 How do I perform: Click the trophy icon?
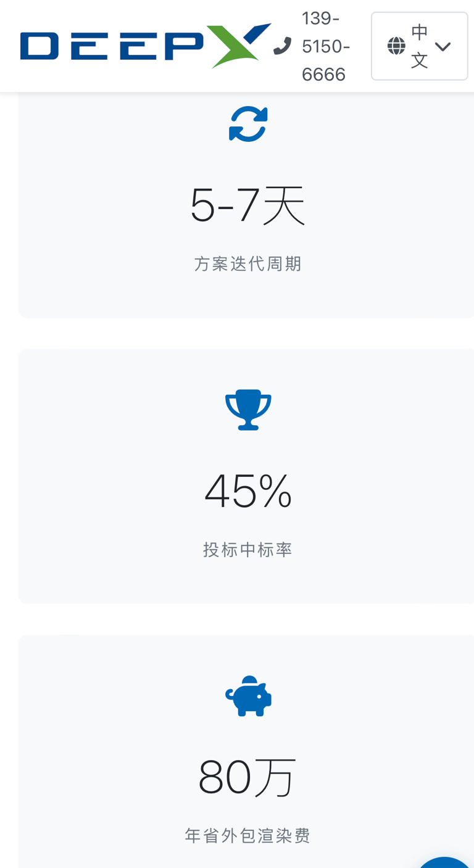coord(247,410)
